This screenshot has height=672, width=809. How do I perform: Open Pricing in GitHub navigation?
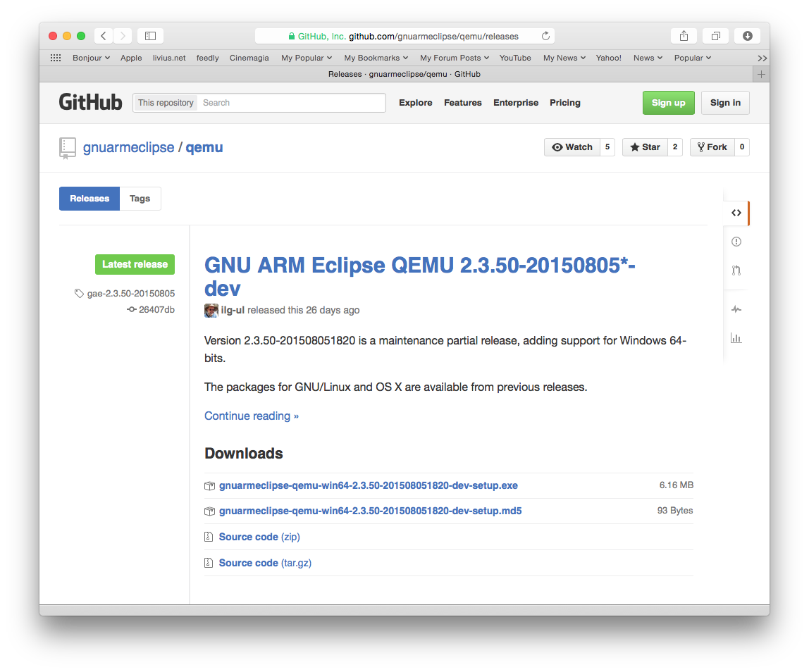point(565,103)
